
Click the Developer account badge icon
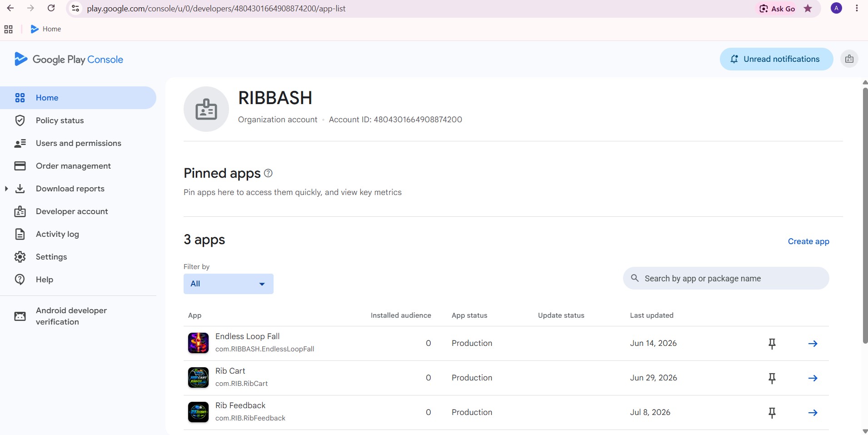(x=20, y=211)
